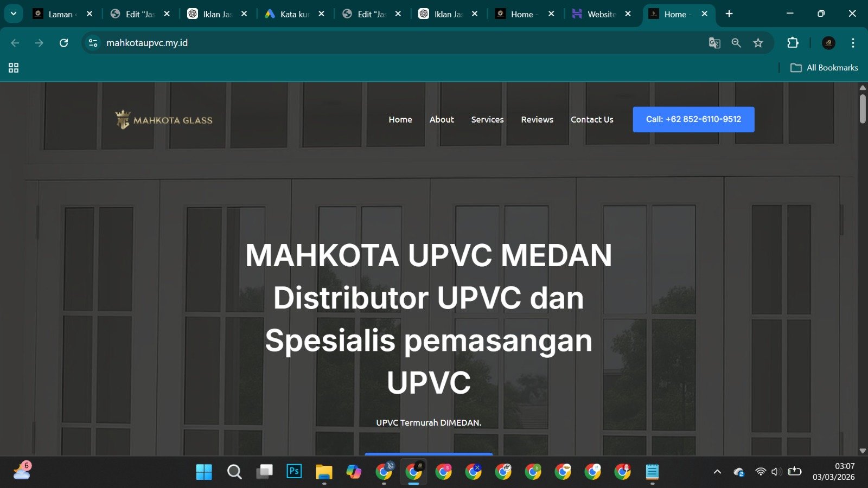Image resolution: width=868 pixels, height=488 pixels.
Task: Open the Chrome three-dot menu
Action: point(853,43)
